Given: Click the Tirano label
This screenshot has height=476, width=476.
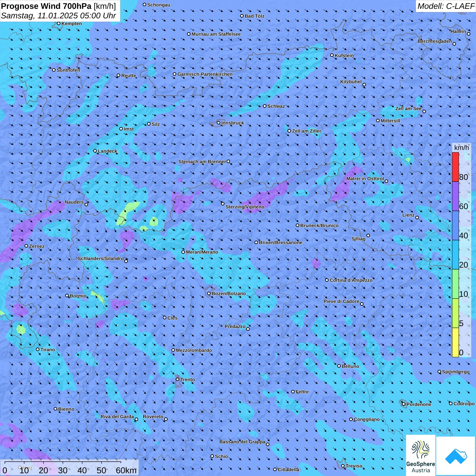Looking at the screenshot, I should pos(48,350).
